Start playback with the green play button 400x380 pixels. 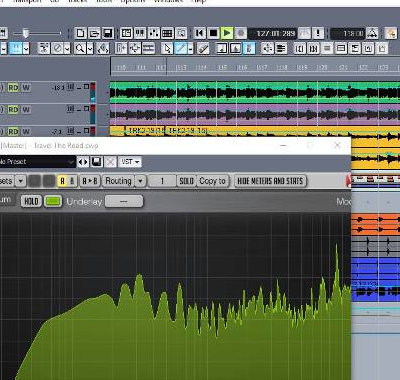227,33
